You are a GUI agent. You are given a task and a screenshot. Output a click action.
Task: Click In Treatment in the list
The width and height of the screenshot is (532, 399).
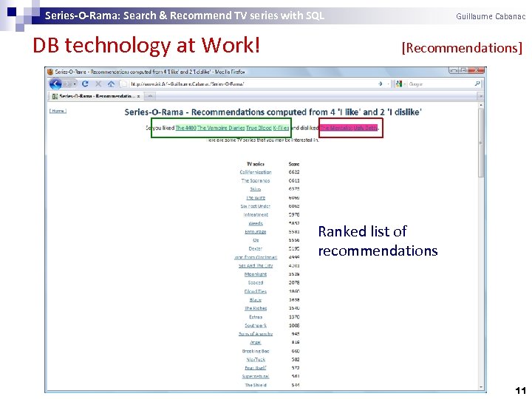point(256,214)
